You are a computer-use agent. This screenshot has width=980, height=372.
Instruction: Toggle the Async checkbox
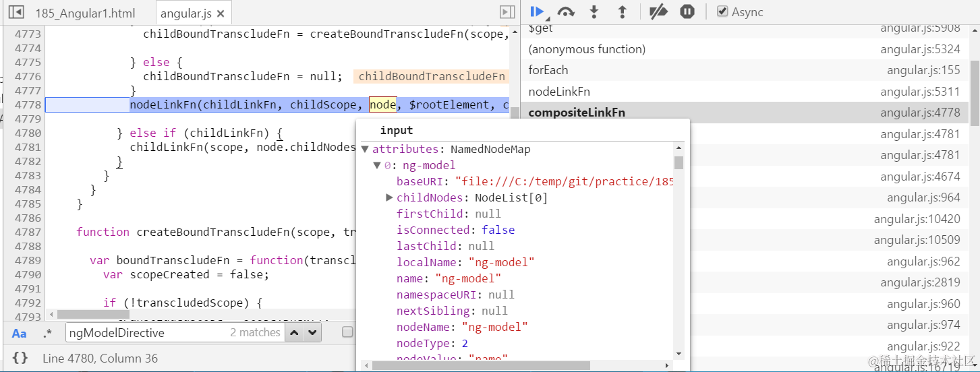(x=722, y=11)
